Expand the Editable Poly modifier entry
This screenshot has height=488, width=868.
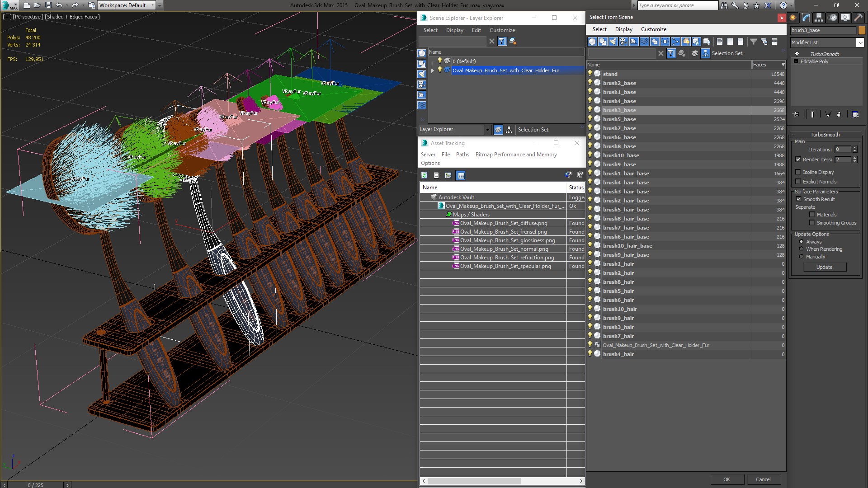[x=796, y=61]
